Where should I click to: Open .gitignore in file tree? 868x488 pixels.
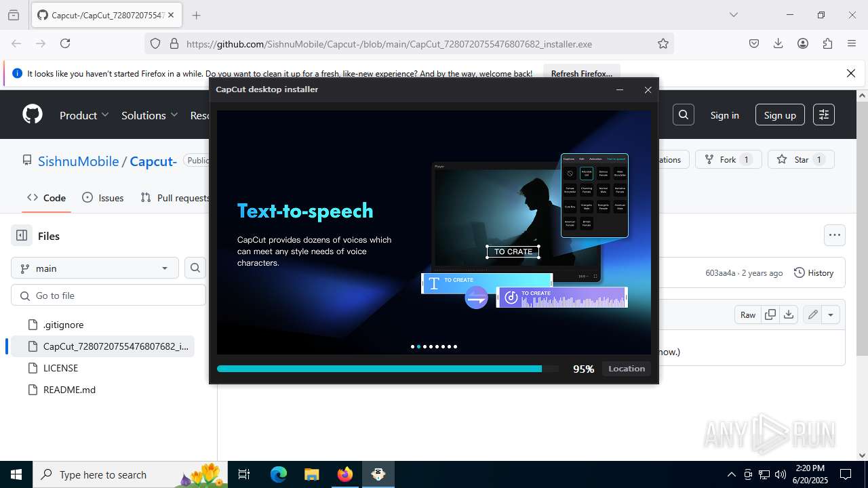click(63, 325)
